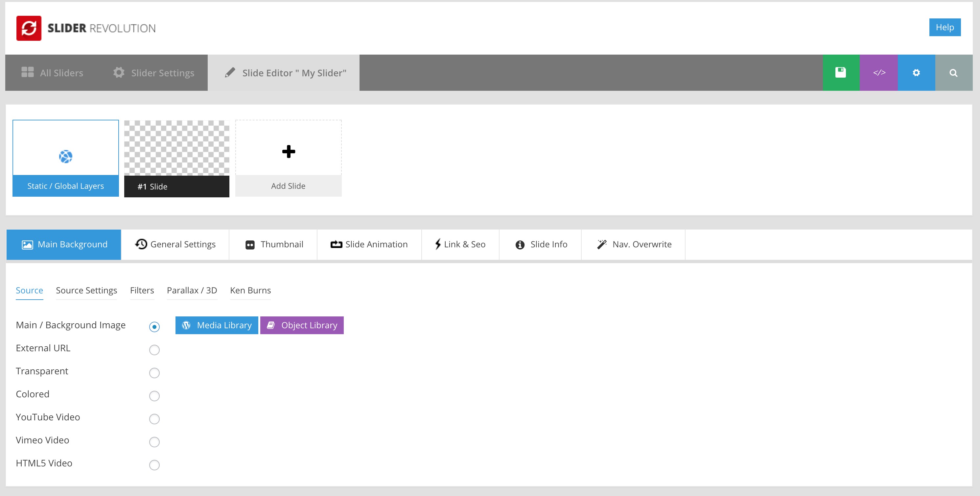The width and height of the screenshot is (980, 496).
Task: Click the Static / Global Layers label
Action: [x=65, y=186]
